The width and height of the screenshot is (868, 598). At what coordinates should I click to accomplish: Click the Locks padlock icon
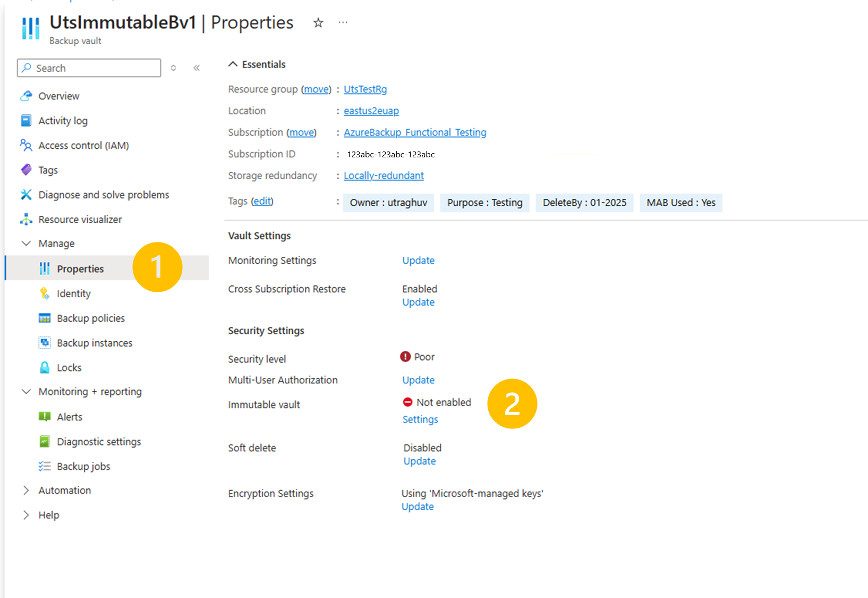(45, 367)
